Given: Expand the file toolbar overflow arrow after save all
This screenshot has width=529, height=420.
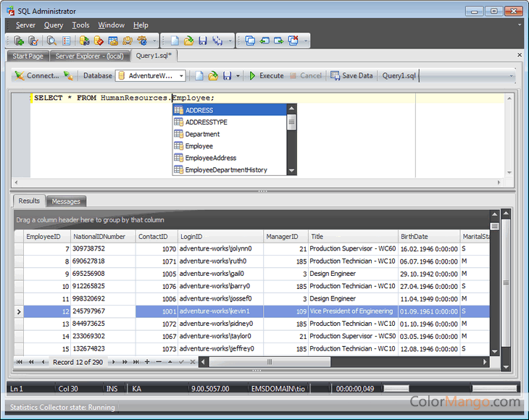Looking at the screenshot, I should point(230,41).
